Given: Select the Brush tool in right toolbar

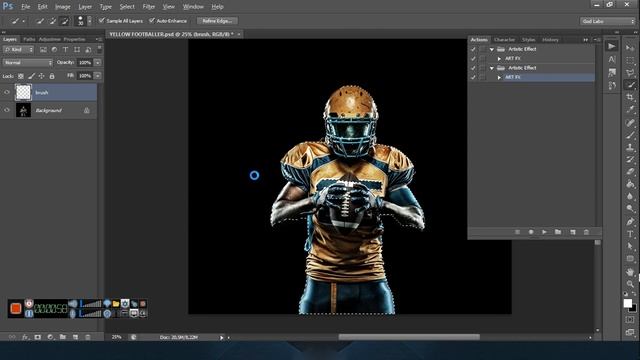Looking at the screenshot, I should tap(630, 135).
